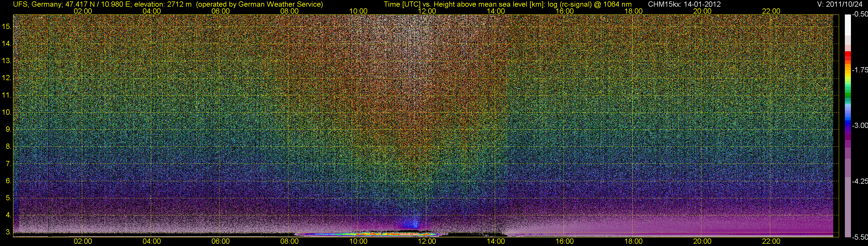The width and height of the screenshot is (868, 246).
Task: Click the '02:00' label on the lower time axis
Action: click(x=83, y=241)
